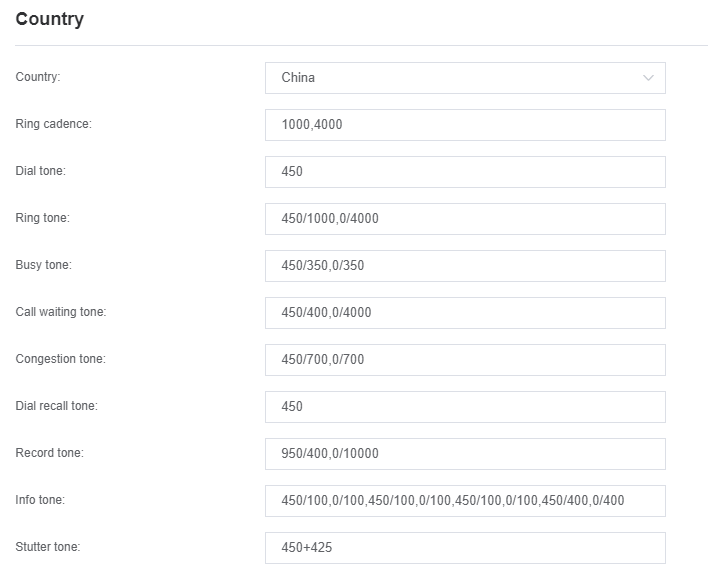The width and height of the screenshot is (708, 584).
Task: Select the Info tone input field
Action: (x=465, y=500)
